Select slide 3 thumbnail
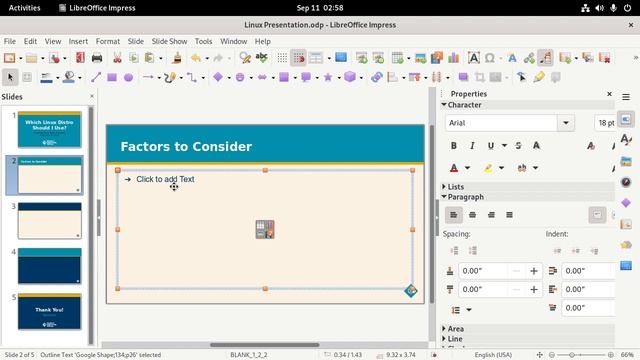640x360 pixels. tap(49, 221)
